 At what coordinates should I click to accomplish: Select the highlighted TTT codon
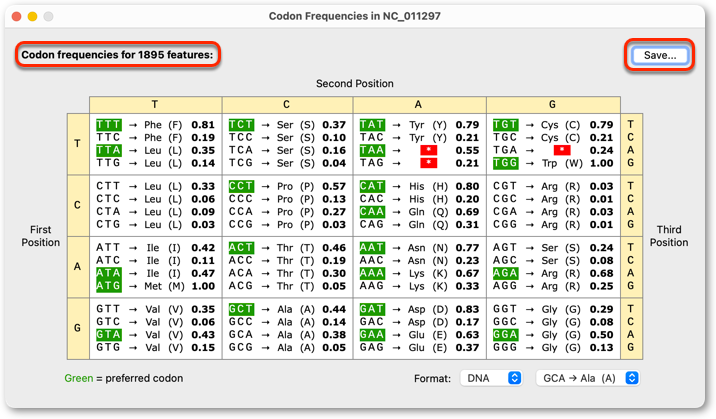click(109, 125)
